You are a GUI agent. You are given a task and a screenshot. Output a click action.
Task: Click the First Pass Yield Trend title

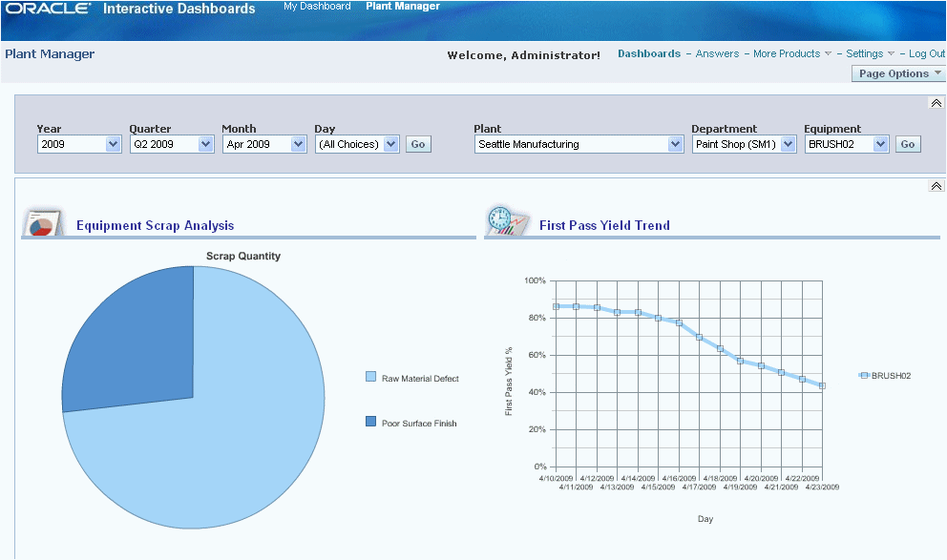tap(604, 225)
